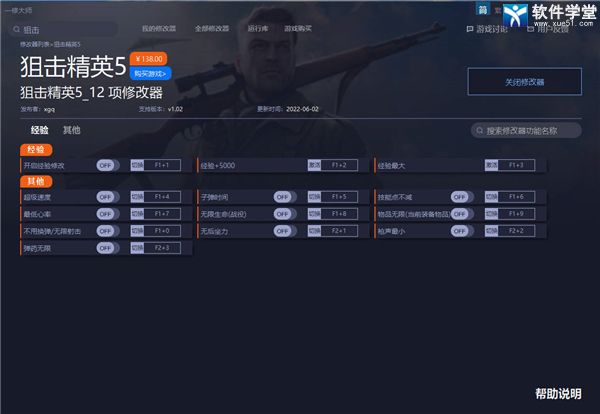
Task: Click the F1+9 hotkey box for 物品无限
Action: (x=516, y=214)
